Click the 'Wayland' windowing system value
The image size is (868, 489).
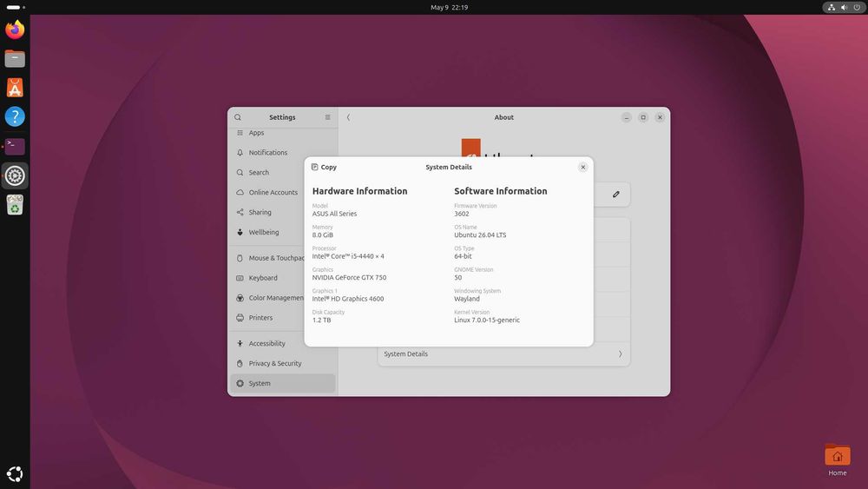coord(467,299)
